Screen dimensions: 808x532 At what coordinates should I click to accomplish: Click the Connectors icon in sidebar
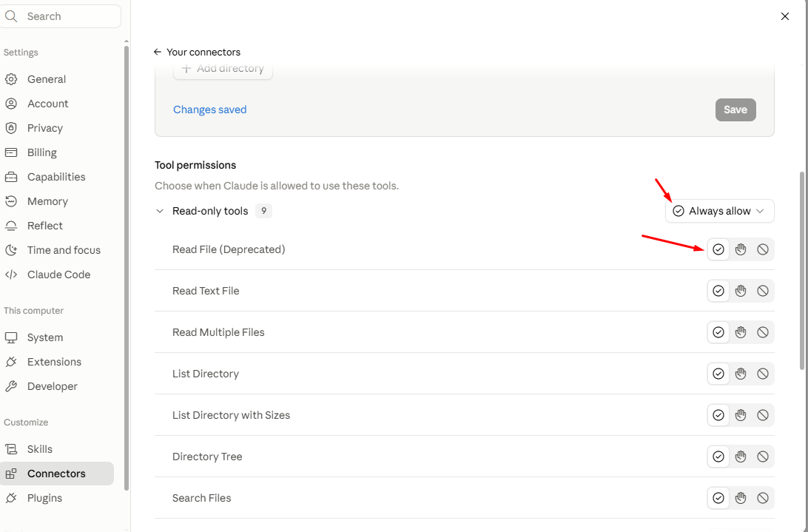pos(11,474)
